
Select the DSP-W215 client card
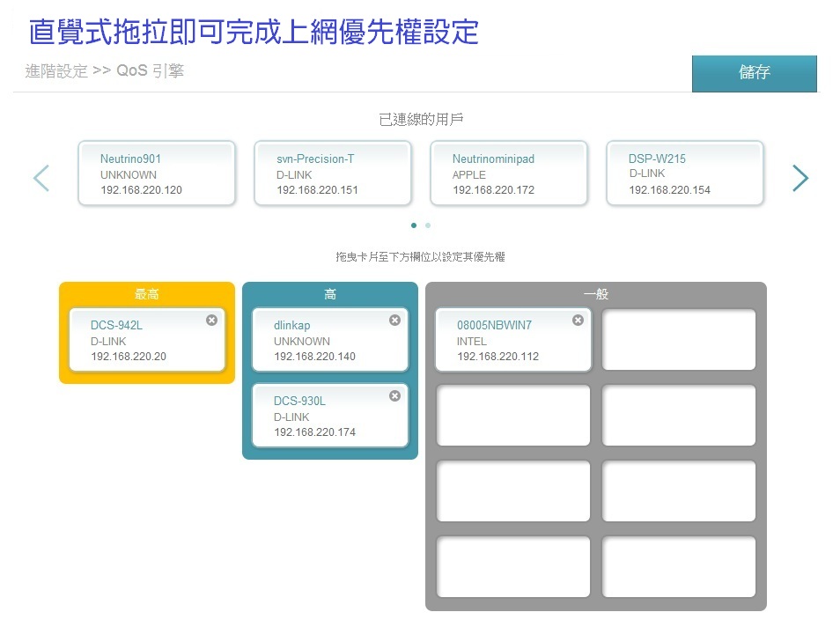685,173
